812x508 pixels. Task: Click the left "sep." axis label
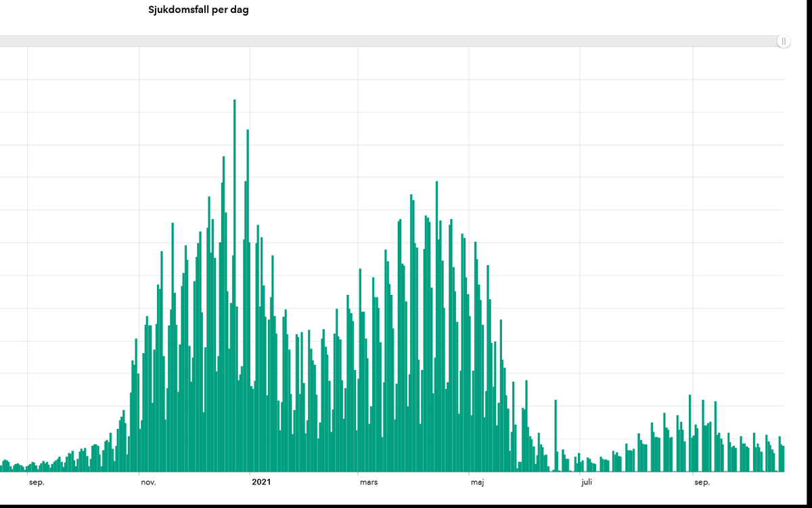(x=37, y=482)
